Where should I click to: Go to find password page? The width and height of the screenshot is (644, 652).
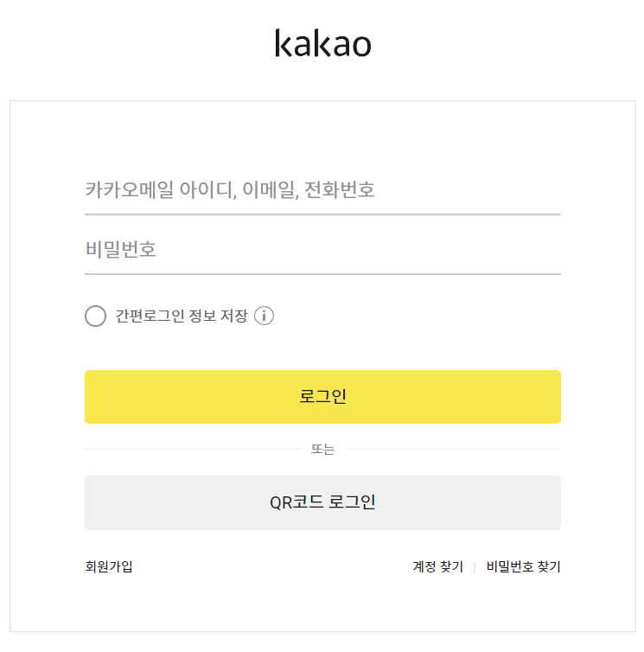tap(523, 567)
